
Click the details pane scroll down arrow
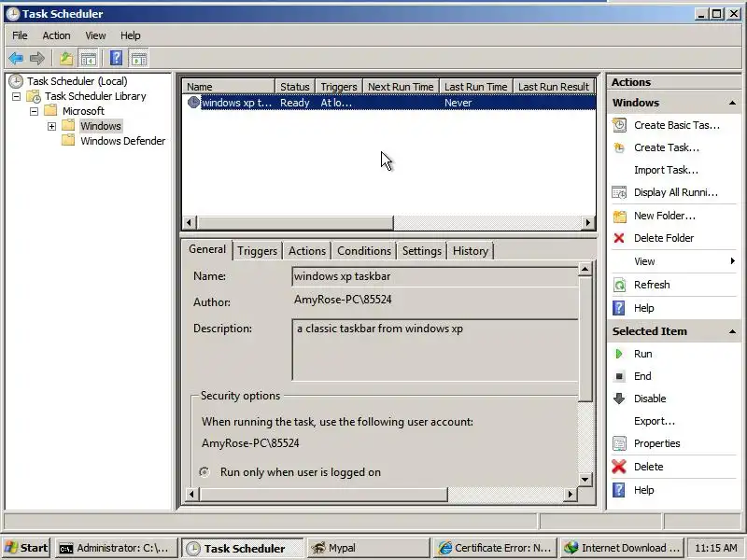[x=585, y=479]
